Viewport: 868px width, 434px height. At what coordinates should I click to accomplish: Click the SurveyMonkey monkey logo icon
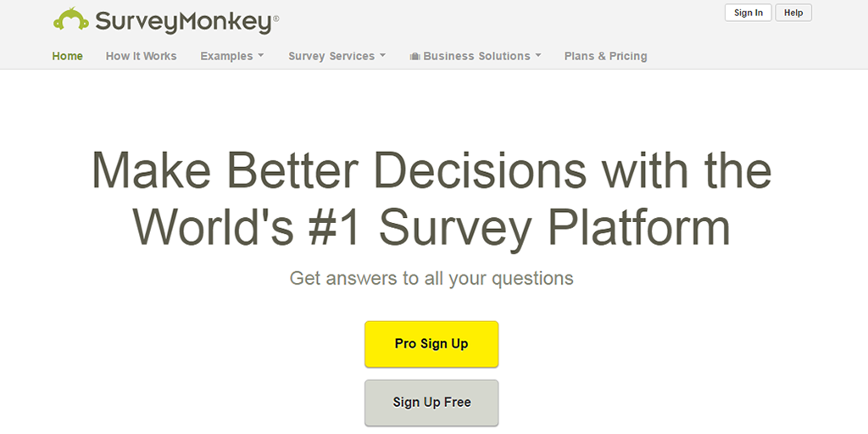(x=70, y=20)
